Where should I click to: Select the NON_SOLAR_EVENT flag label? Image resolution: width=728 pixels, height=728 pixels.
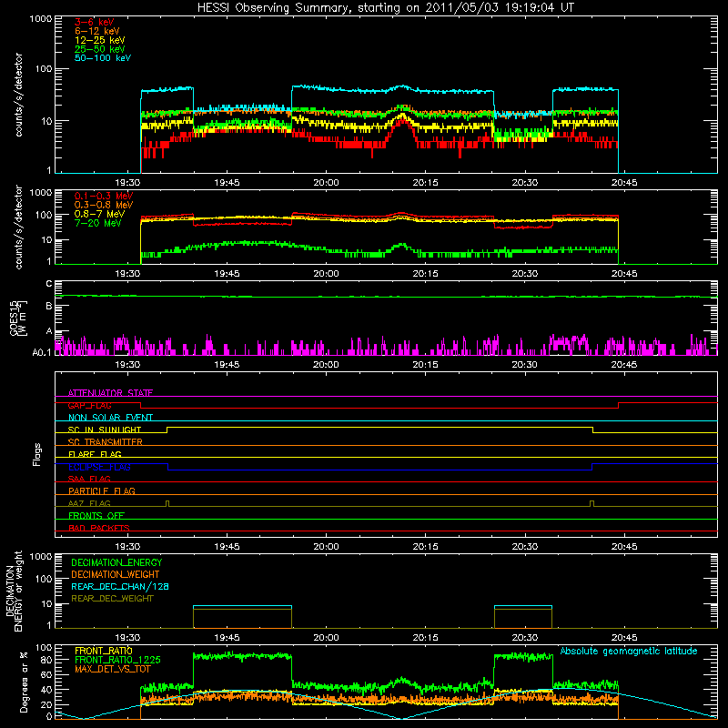[x=110, y=418]
